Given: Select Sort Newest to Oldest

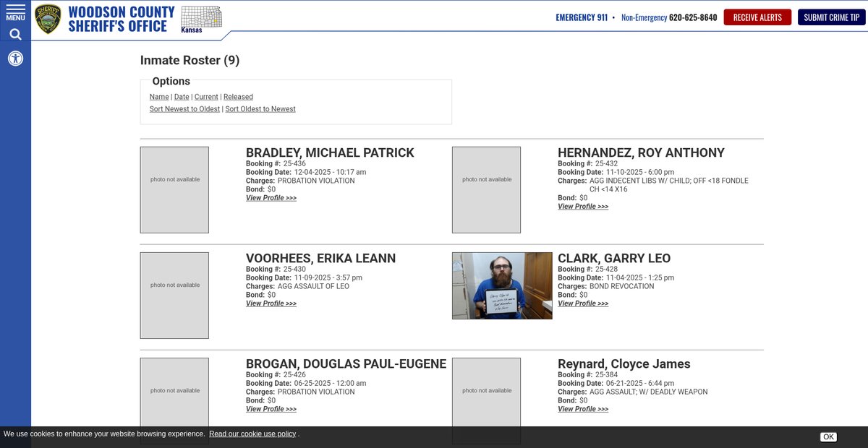Looking at the screenshot, I should (x=184, y=109).
